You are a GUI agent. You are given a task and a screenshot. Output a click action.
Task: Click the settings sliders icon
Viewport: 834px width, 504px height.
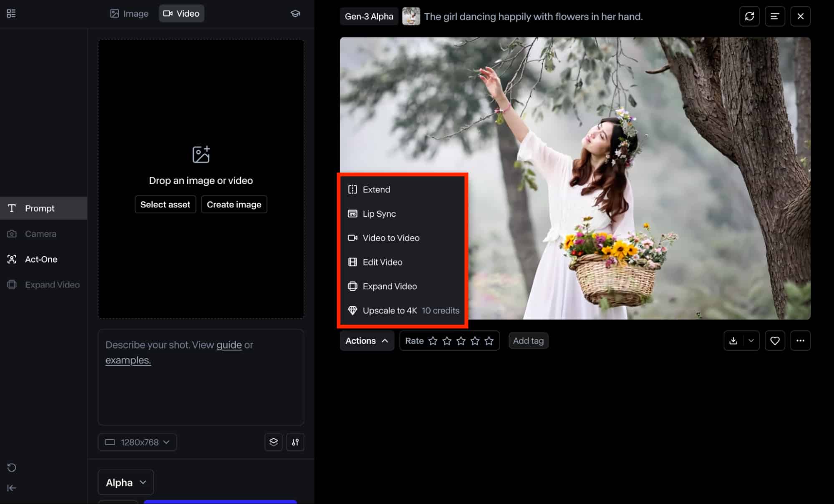(295, 442)
